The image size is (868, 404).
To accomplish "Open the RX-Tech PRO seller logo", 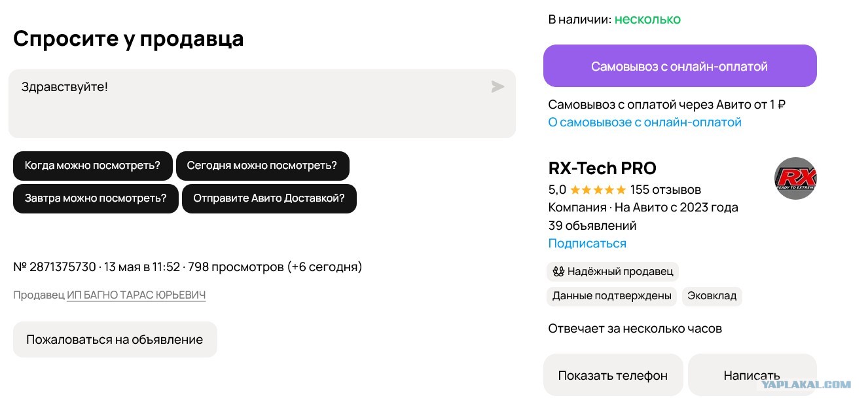I will (x=795, y=178).
